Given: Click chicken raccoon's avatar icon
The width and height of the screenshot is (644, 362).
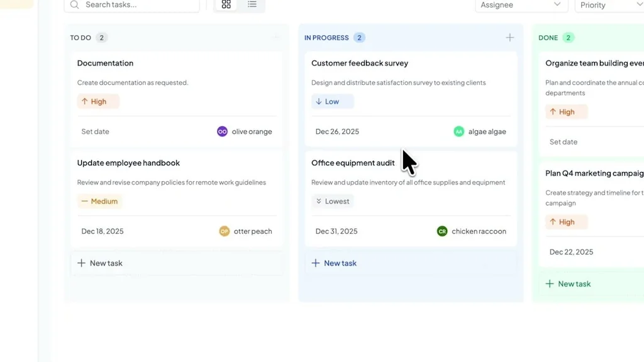Looking at the screenshot, I should [441, 231].
